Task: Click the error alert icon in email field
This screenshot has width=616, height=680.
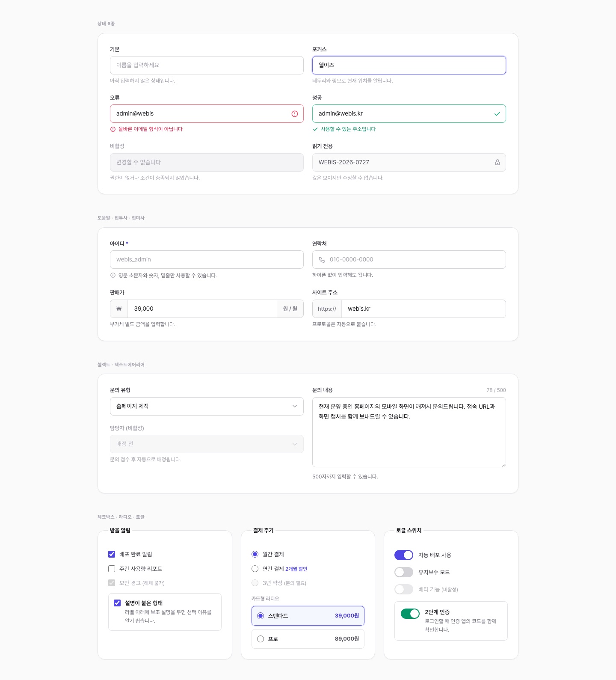Action: pyautogui.click(x=295, y=114)
